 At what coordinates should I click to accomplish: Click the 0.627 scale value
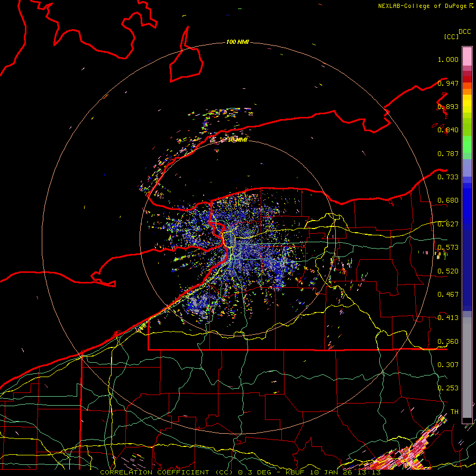pos(448,224)
